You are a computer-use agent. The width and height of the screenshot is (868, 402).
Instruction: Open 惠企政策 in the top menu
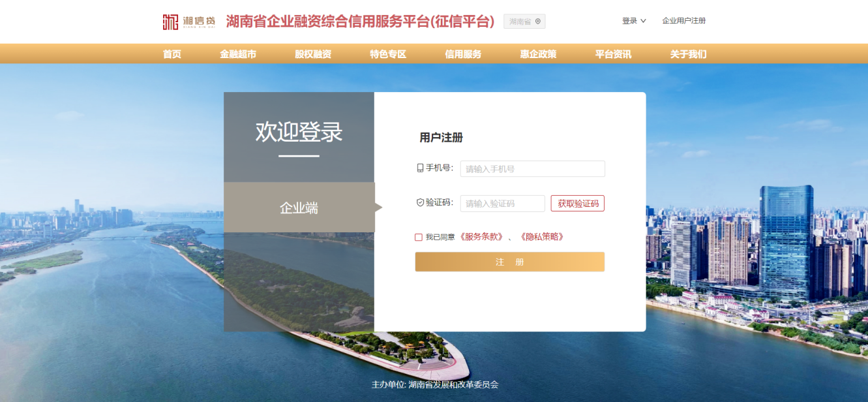538,54
